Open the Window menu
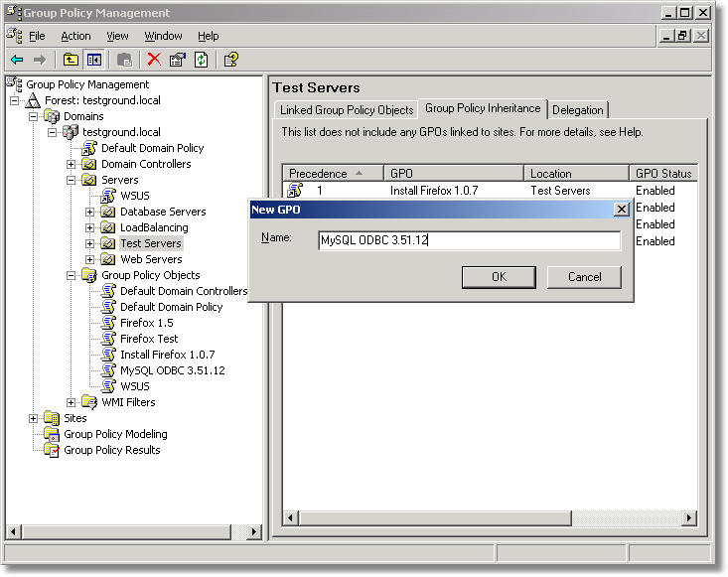The image size is (728, 577). 163,36
